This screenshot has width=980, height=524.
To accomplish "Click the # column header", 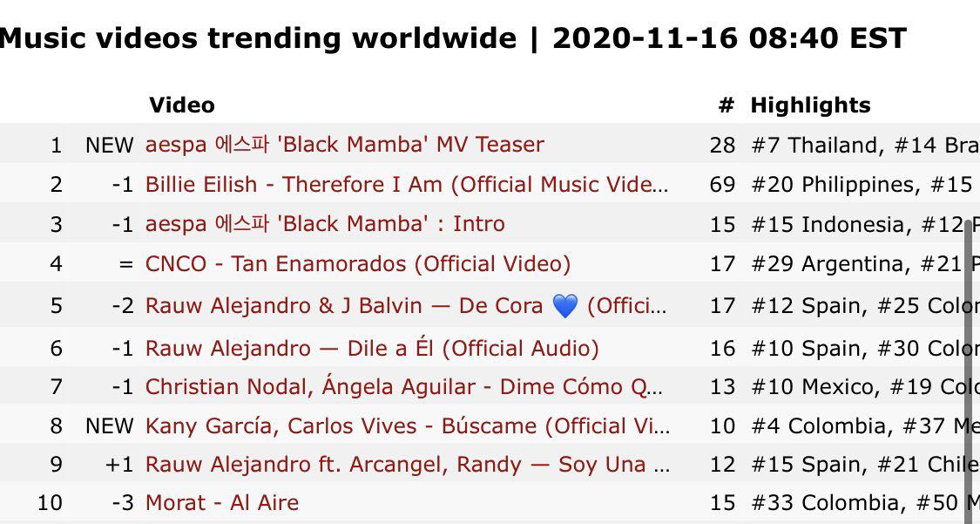I will pyautogui.click(x=727, y=105).
